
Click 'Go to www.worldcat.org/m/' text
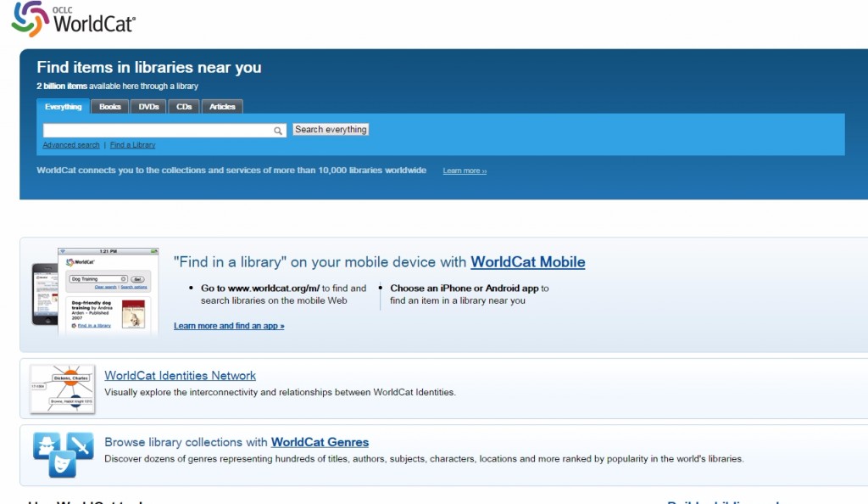coord(260,288)
